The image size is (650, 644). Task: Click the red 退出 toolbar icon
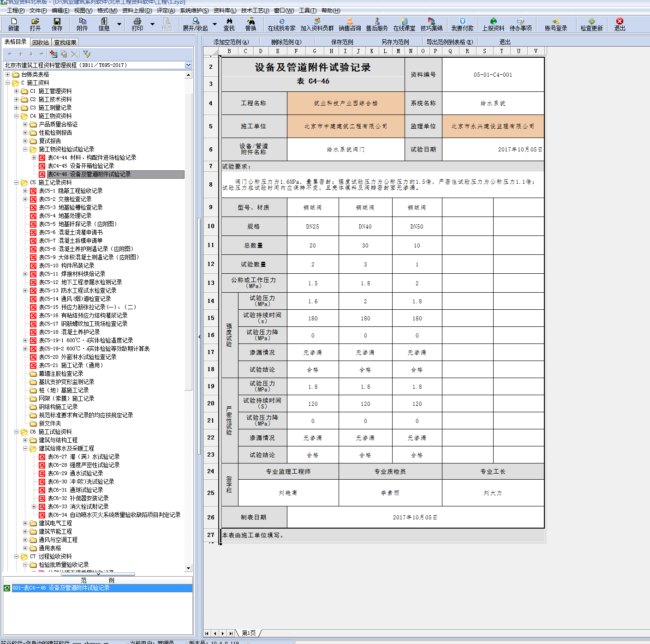tap(620, 24)
